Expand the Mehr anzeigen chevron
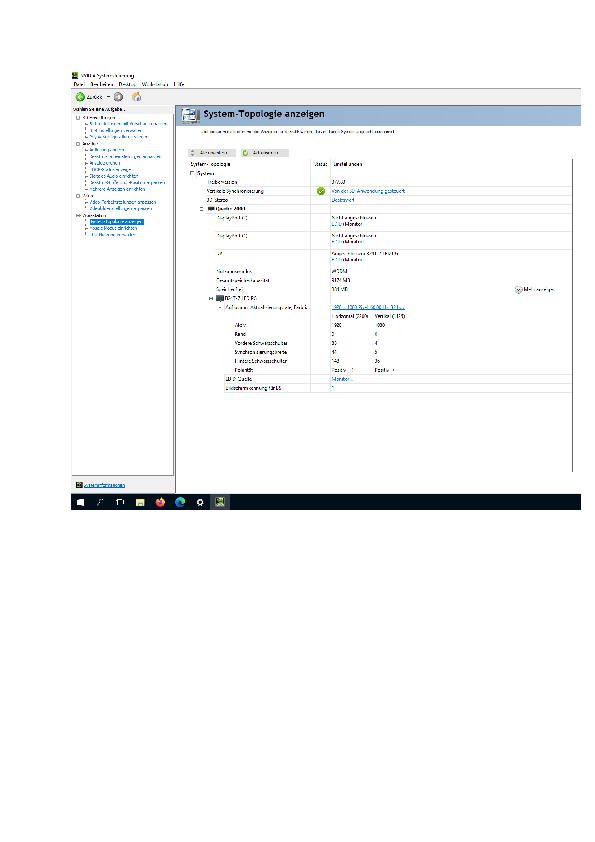 coord(518,289)
